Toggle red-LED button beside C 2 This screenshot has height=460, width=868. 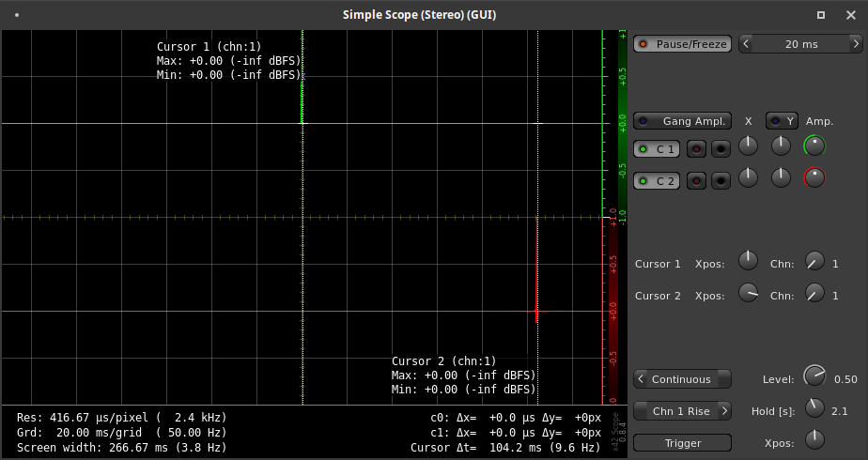coord(696,181)
